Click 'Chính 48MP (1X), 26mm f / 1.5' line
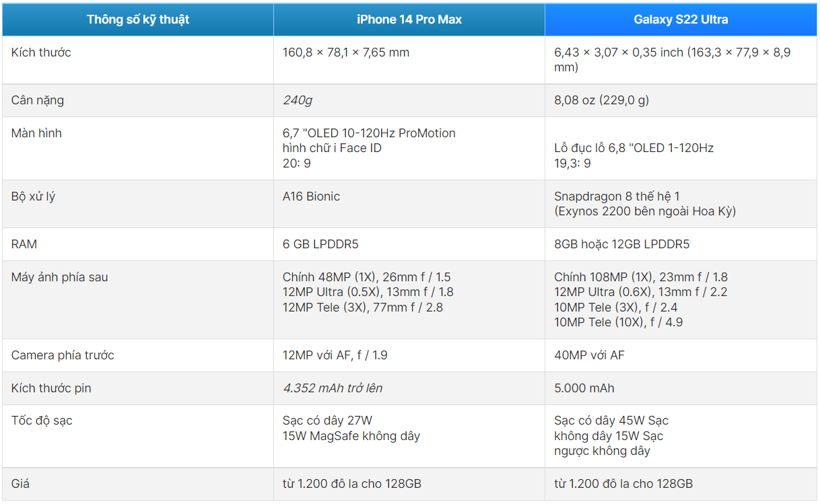 pyautogui.click(x=367, y=277)
